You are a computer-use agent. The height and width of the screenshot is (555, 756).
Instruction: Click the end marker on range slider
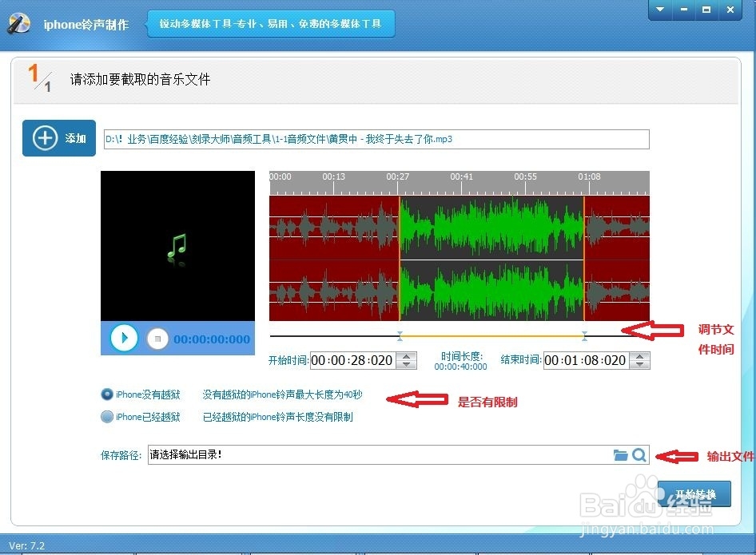[x=584, y=336]
